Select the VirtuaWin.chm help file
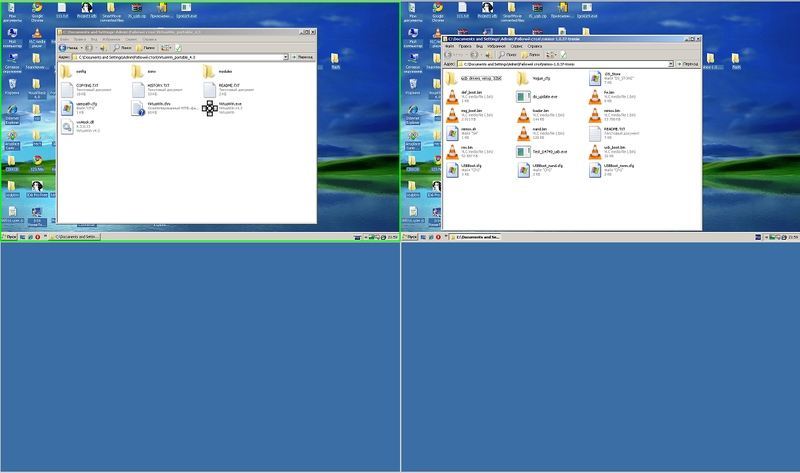Viewport: 800px width, 473px height. click(x=138, y=107)
